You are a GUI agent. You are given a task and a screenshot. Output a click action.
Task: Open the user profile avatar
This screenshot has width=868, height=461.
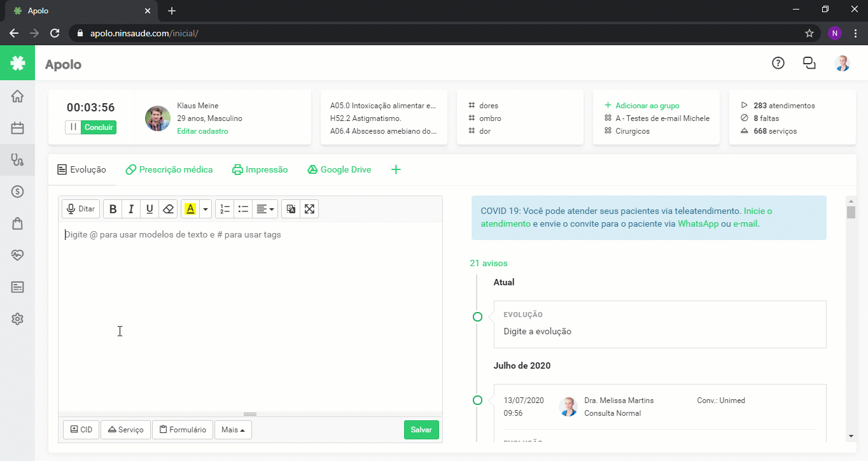[843, 63]
